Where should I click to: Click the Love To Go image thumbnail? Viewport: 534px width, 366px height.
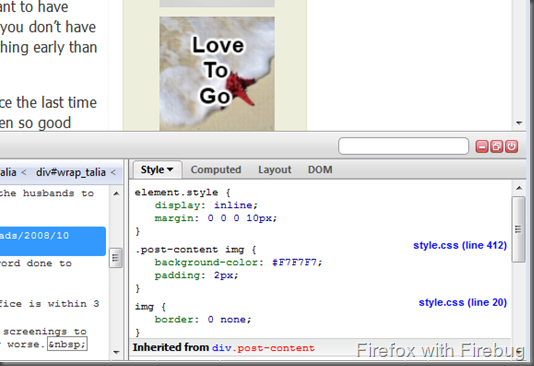pos(217,74)
